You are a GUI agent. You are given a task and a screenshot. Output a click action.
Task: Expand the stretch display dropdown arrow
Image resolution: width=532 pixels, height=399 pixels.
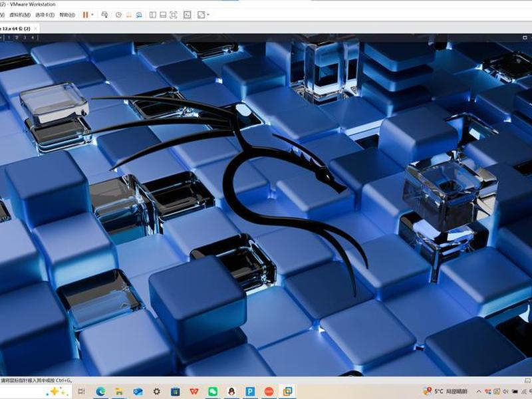click(x=208, y=15)
